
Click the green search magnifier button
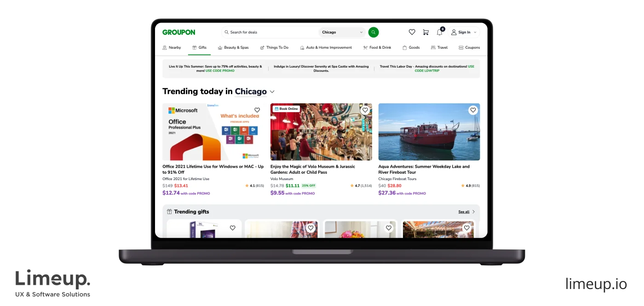374,32
